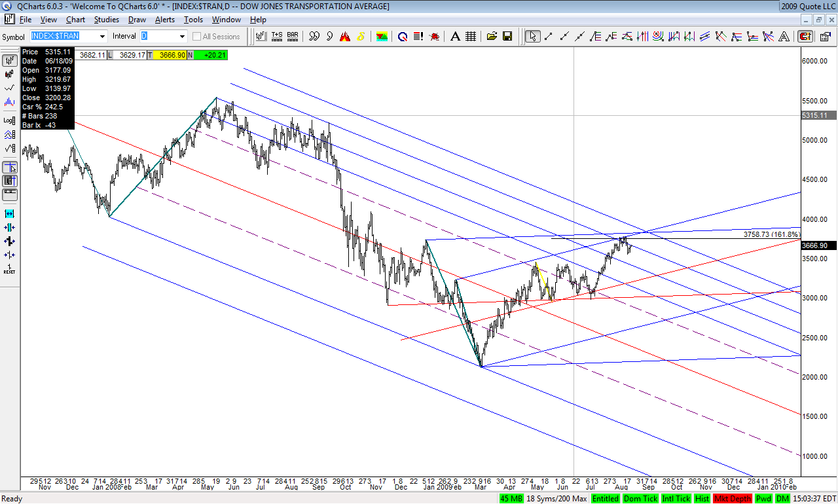This screenshot has height=504, width=838.
Task: Switch to candlestick chart style
Action: (x=10, y=74)
